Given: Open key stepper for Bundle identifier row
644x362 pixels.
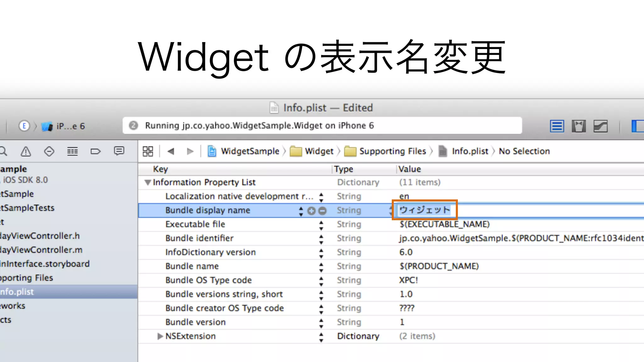Looking at the screenshot, I should pyautogui.click(x=321, y=239).
